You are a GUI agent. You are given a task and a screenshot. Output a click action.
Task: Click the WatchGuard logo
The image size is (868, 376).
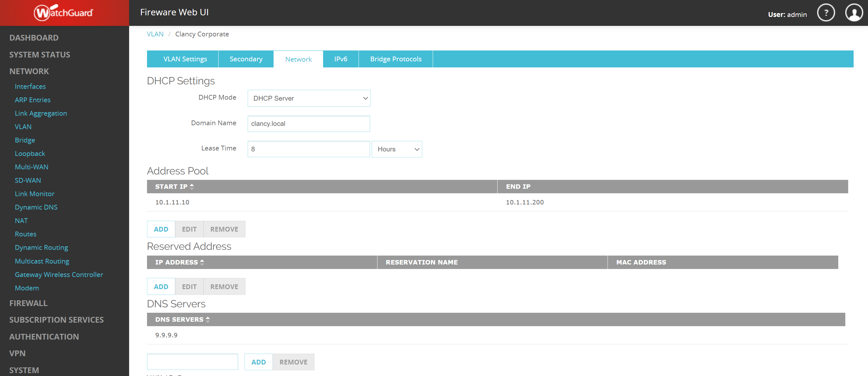coord(64,12)
